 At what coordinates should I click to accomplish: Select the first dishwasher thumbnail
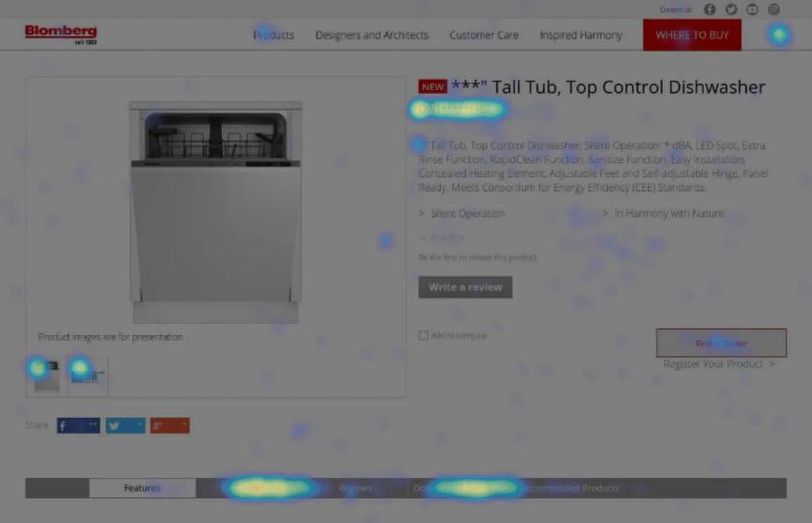(x=47, y=377)
